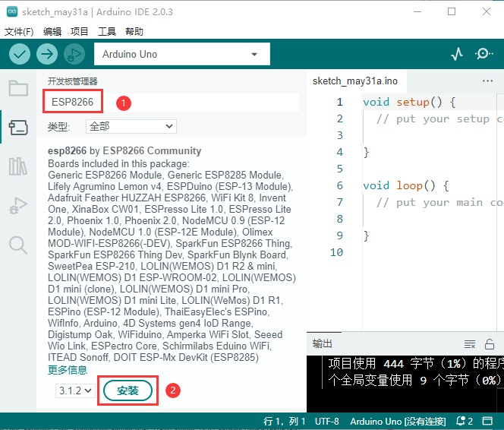Click the Upload arrow button

tap(47, 54)
